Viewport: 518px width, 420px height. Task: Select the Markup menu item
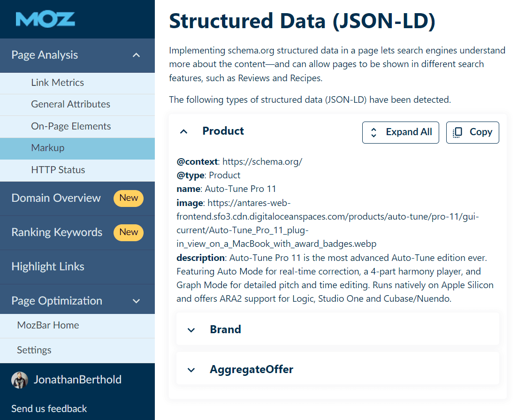(x=47, y=148)
